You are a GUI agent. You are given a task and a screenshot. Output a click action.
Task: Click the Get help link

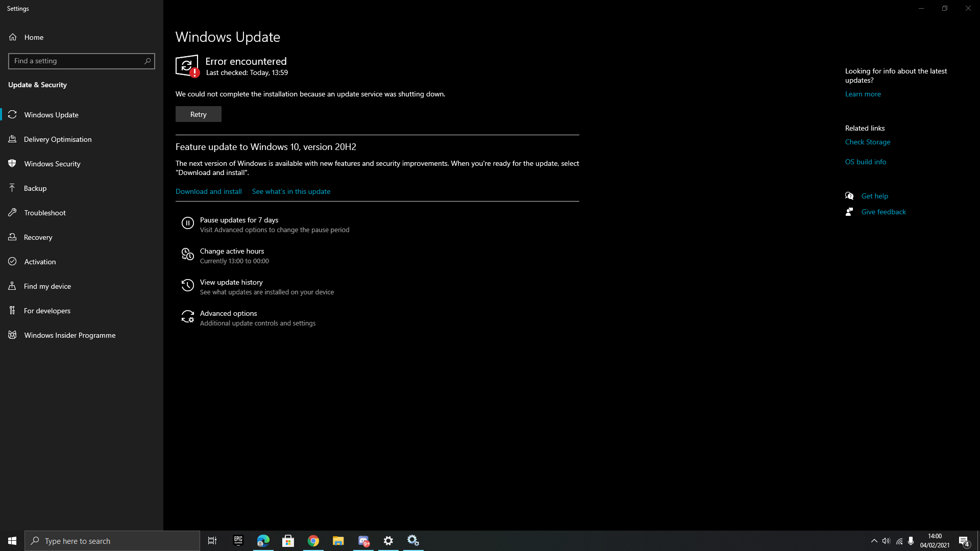point(874,196)
